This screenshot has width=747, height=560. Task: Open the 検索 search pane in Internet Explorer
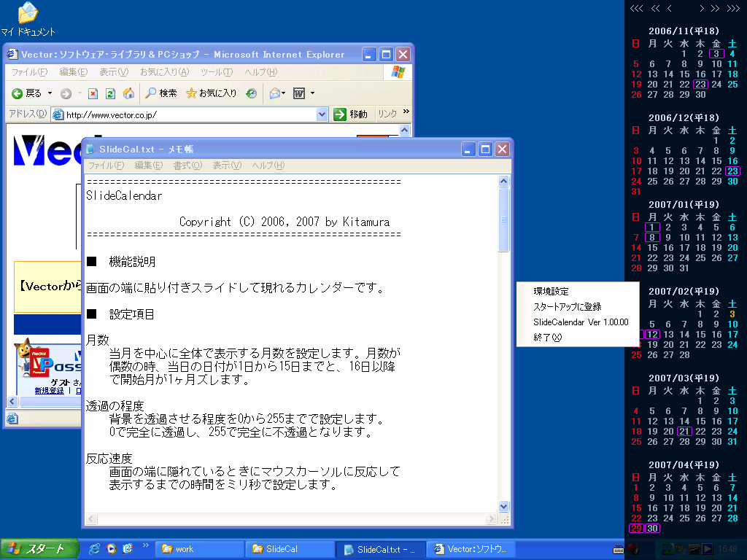coord(161,93)
